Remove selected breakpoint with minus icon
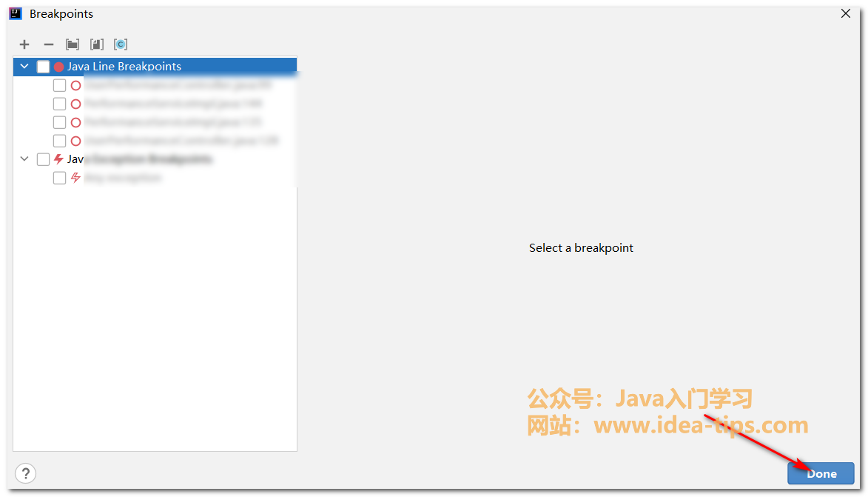Viewport: 868px width, 497px height. (49, 44)
